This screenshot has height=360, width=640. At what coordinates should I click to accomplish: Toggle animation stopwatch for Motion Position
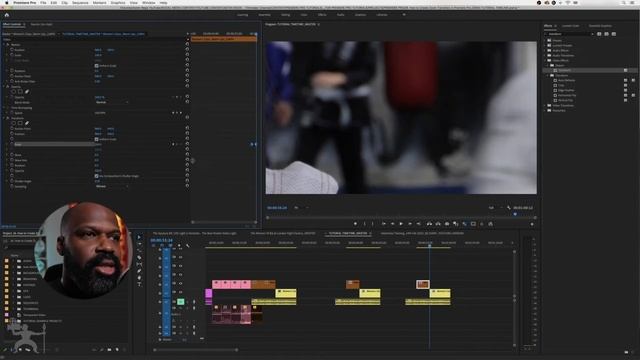pos(12,50)
